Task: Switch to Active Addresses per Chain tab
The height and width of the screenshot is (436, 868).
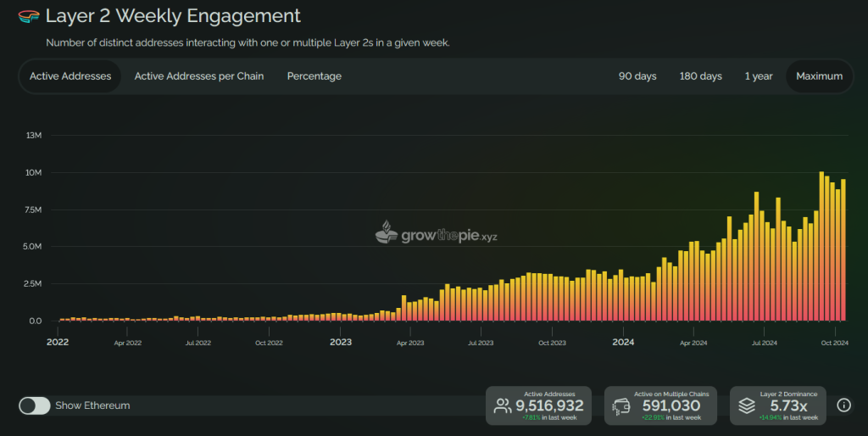Action: [199, 76]
